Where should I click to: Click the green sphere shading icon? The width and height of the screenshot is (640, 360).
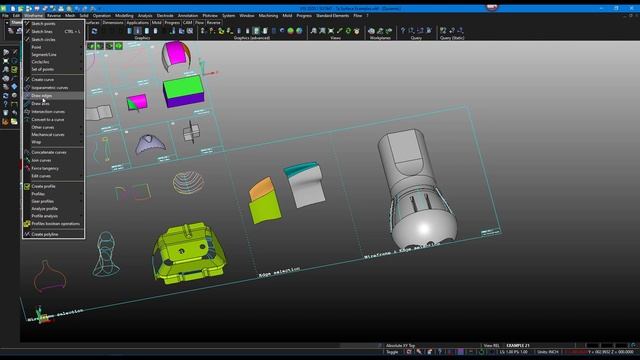[x=291, y=31]
